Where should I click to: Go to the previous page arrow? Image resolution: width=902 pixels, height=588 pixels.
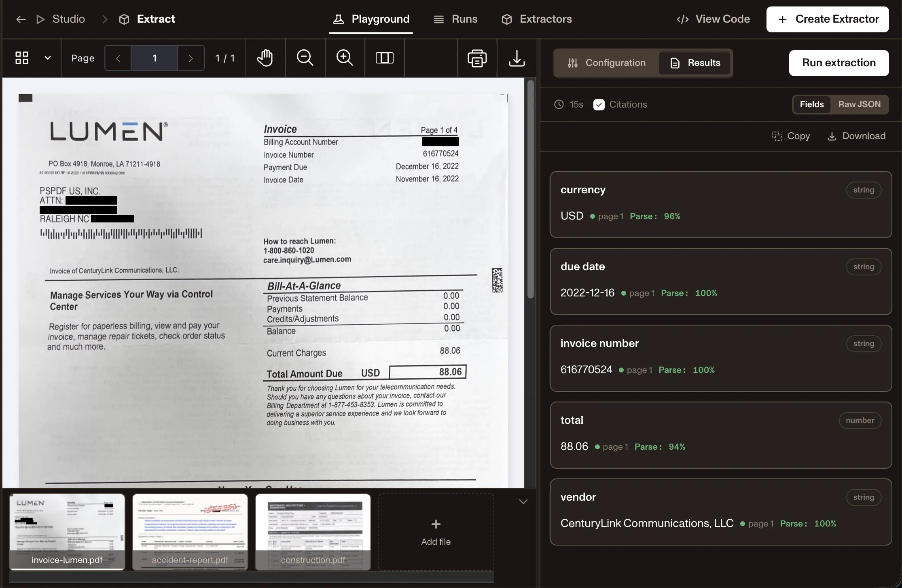(x=118, y=58)
